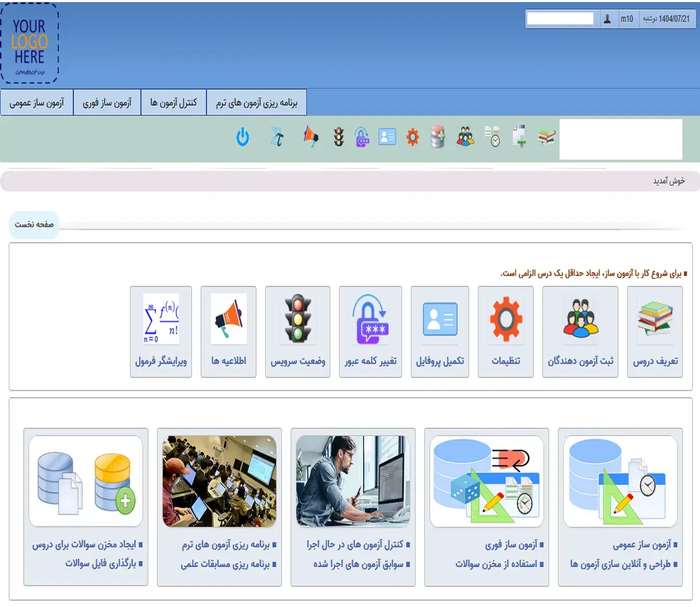This screenshot has height=607, width=700.
Task: Open the formula editor icon in the toolbar
Action: pyautogui.click(x=277, y=137)
